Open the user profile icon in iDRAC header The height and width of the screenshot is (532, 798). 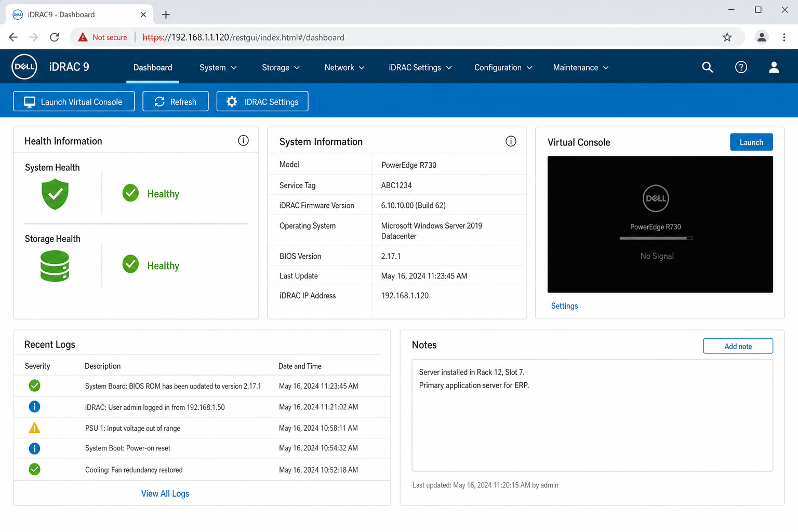pyautogui.click(x=774, y=67)
